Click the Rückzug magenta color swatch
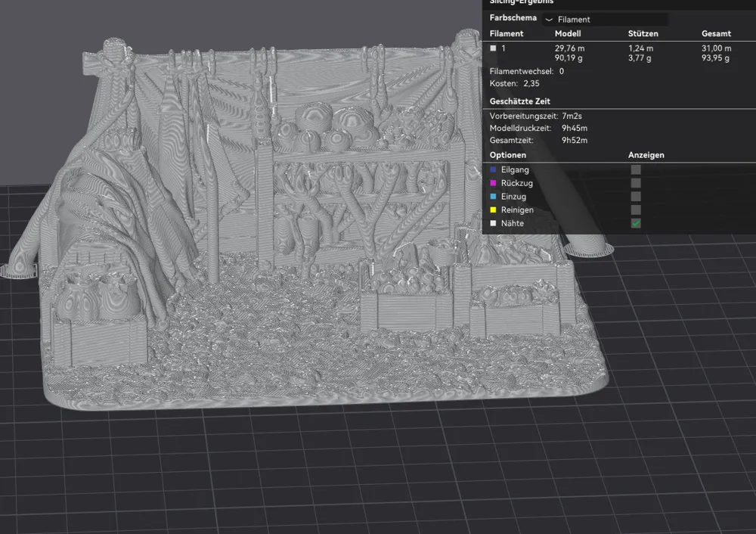This screenshot has width=756, height=534. point(493,183)
